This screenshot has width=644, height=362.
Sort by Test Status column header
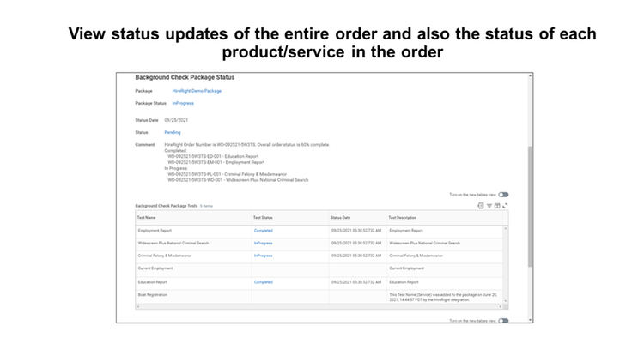tap(263, 217)
